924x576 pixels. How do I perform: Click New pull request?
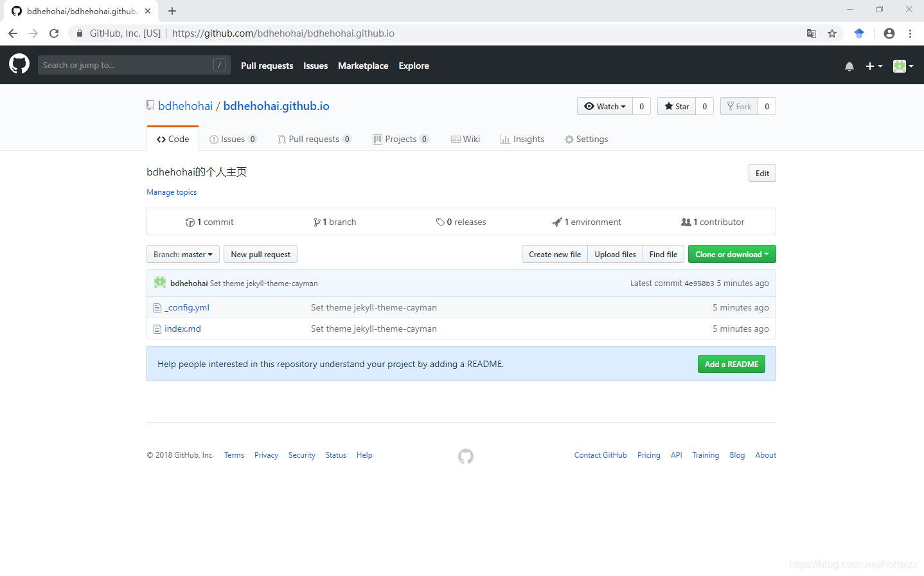260,254
